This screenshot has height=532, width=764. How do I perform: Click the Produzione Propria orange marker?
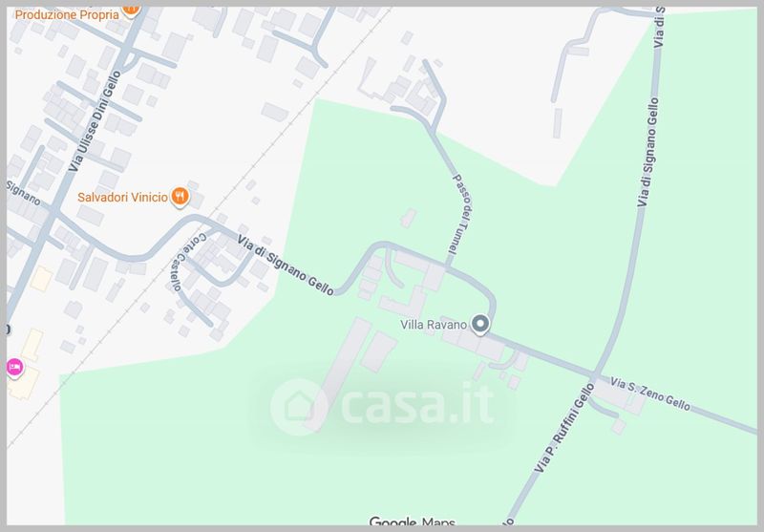131,10
